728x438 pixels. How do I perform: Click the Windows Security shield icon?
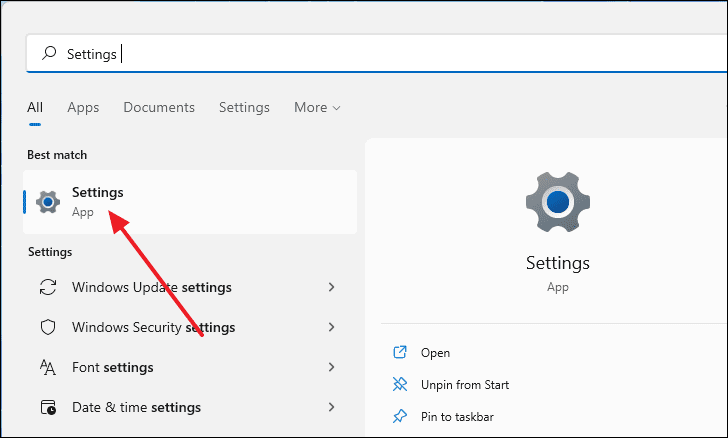pyautogui.click(x=48, y=327)
